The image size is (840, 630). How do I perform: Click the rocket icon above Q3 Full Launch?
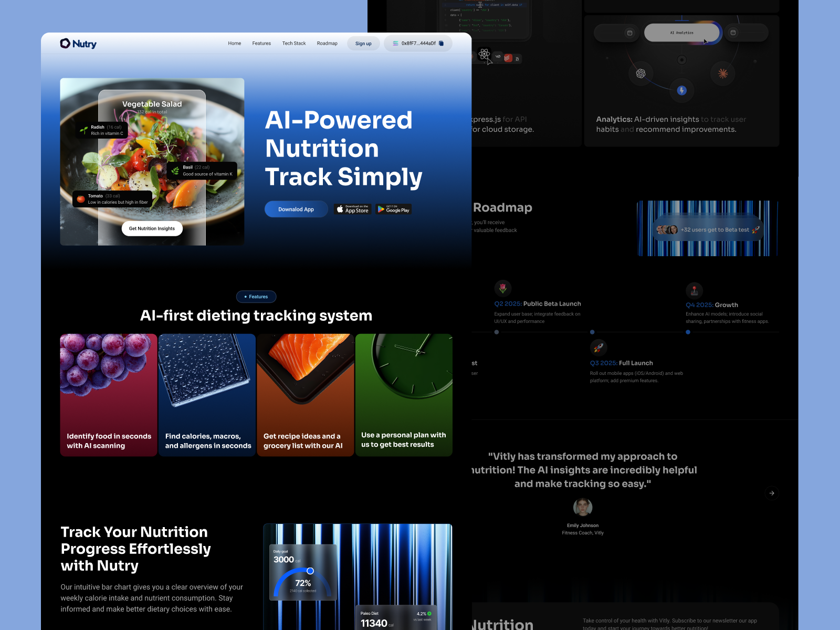[598, 347]
